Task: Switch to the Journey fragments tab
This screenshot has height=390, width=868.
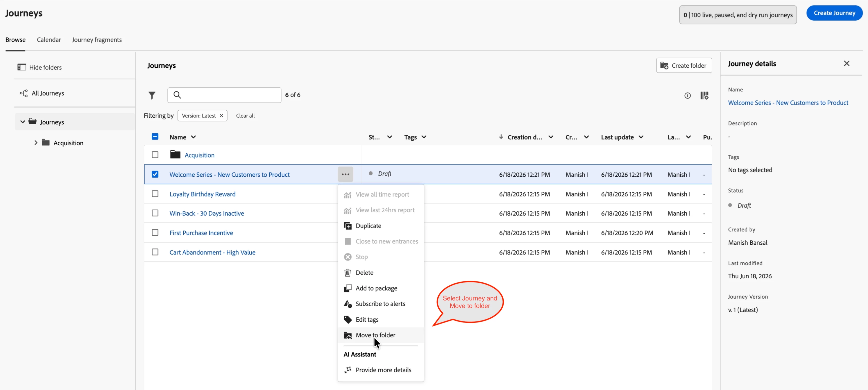Action: click(x=97, y=40)
